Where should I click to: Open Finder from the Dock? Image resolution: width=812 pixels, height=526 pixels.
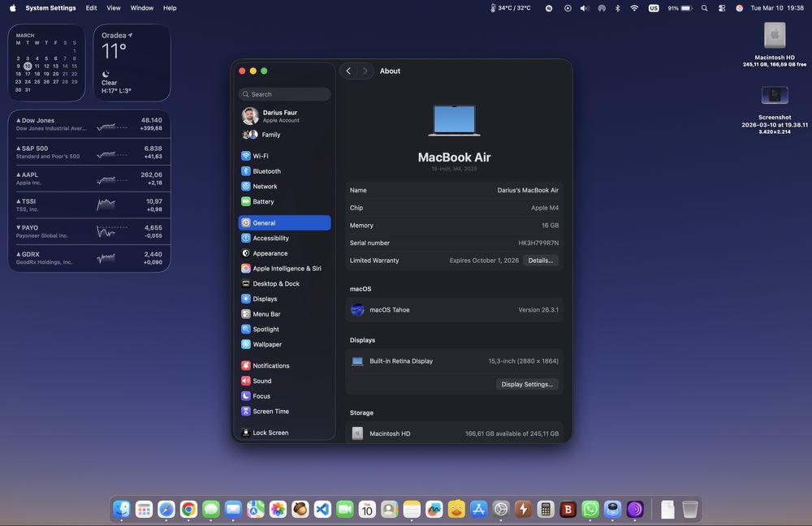coord(122,510)
